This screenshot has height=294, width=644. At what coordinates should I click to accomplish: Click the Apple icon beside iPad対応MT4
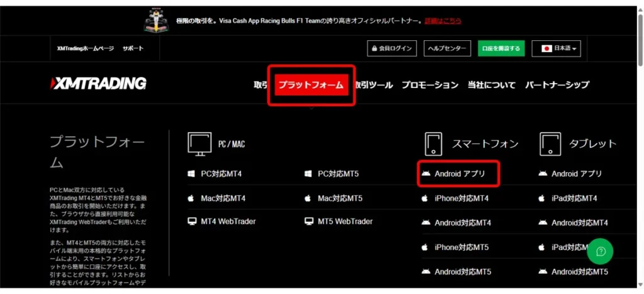pyautogui.click(x=541, y=199)
